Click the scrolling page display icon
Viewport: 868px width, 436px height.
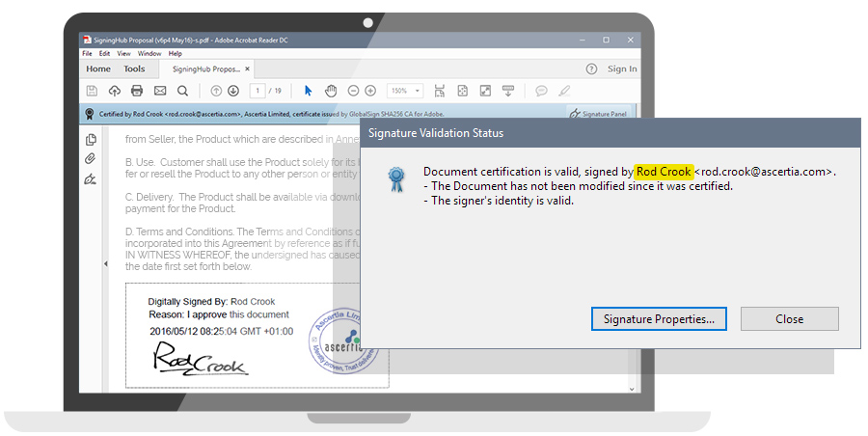tap(440, 91)
